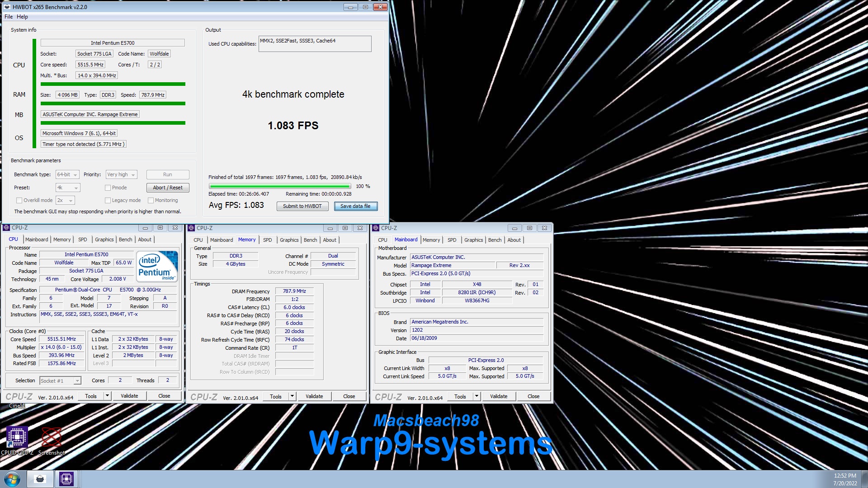868x488 pixels.
Task: Click Validate in the right CPU-Z window
Action: 499,396
